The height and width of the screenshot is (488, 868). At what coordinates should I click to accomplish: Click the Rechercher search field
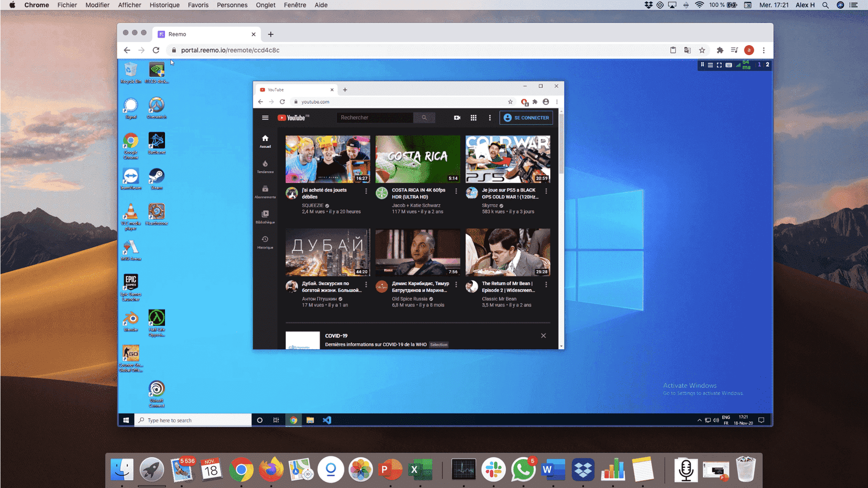click(375, 118)
